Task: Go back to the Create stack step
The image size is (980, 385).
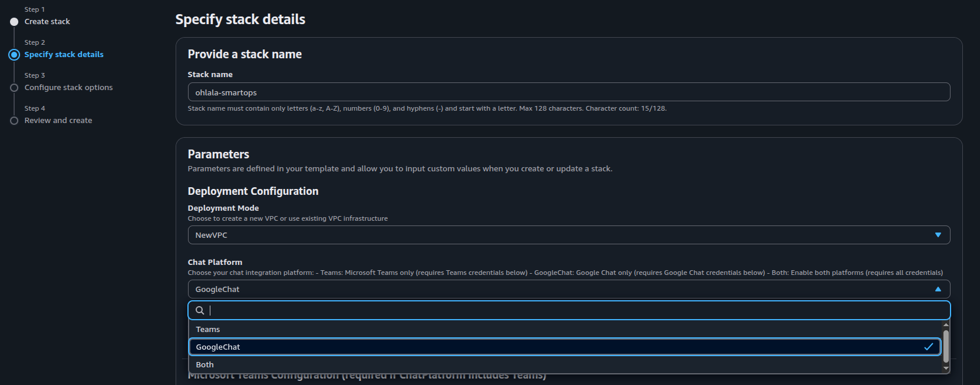Action: (47, 22)
